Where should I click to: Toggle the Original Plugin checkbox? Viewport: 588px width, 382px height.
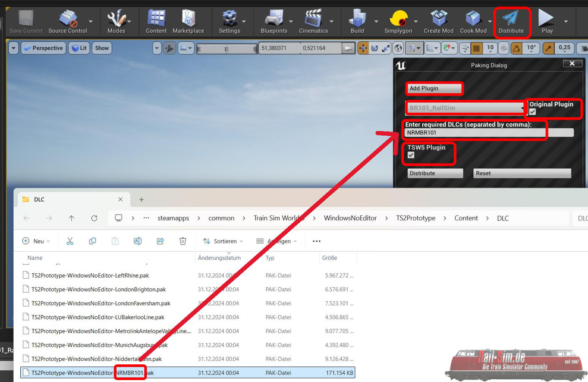[x=532, y=112]
